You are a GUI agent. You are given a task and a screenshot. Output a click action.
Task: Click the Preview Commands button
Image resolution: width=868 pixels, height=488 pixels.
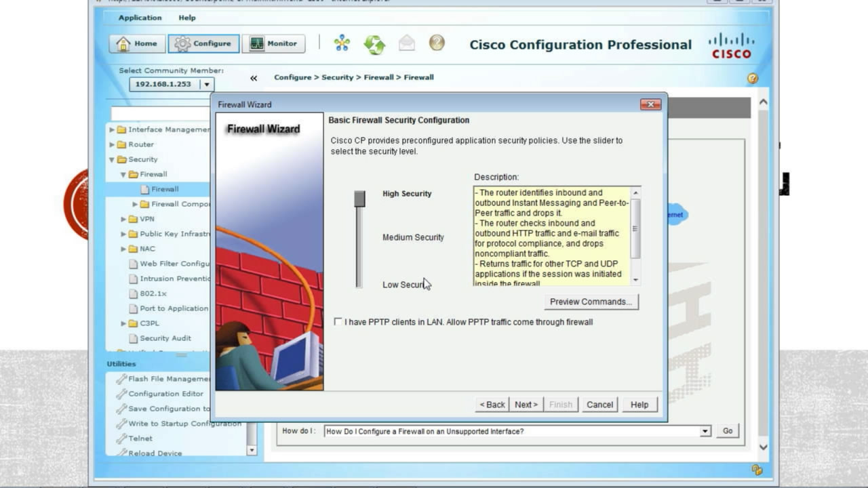pyautogui.click(x=591, y=302)
